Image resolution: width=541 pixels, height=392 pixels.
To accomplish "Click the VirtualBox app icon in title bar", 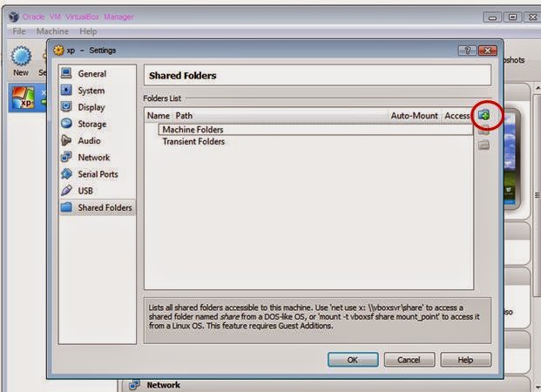I will pos(14,17).
